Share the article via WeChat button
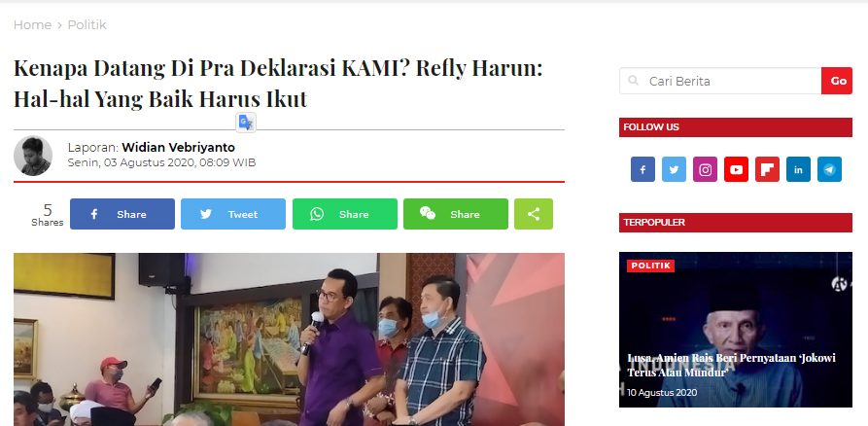The width and height of the screenshot is (868, 426). tap(456, 214)
